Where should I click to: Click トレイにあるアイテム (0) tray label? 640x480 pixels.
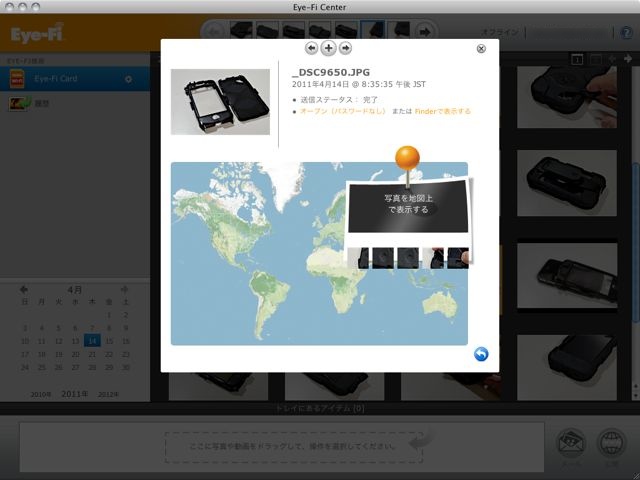tap(320, 408)
